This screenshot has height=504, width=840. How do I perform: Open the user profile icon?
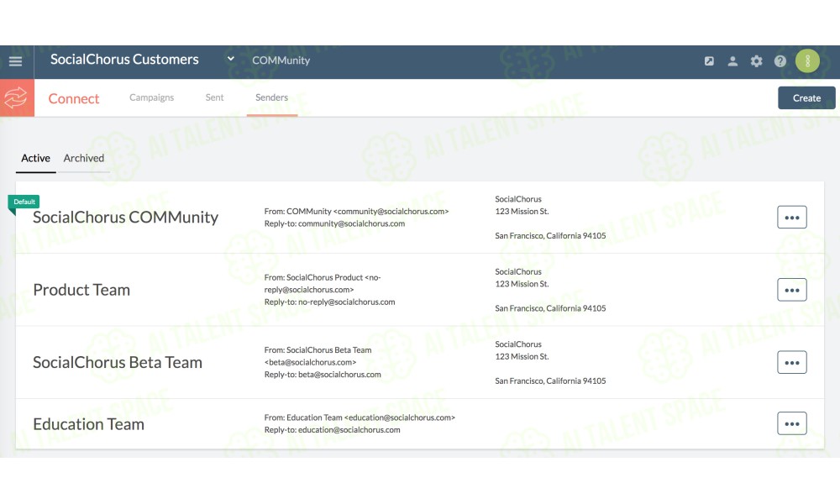pos(732,61)
